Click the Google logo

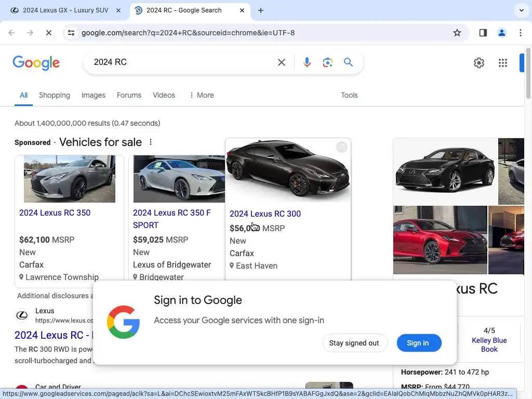36,63
